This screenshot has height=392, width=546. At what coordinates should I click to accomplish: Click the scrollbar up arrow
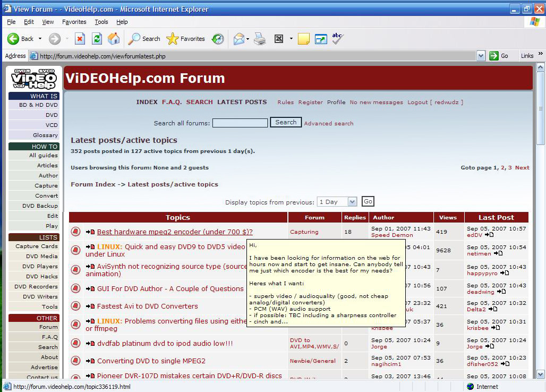(x=541, y=67)
